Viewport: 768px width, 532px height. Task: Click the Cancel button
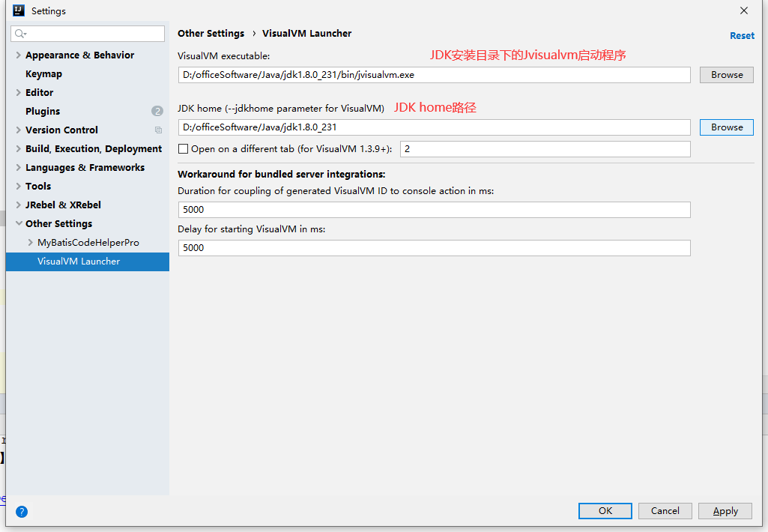(x=665, y=511)
